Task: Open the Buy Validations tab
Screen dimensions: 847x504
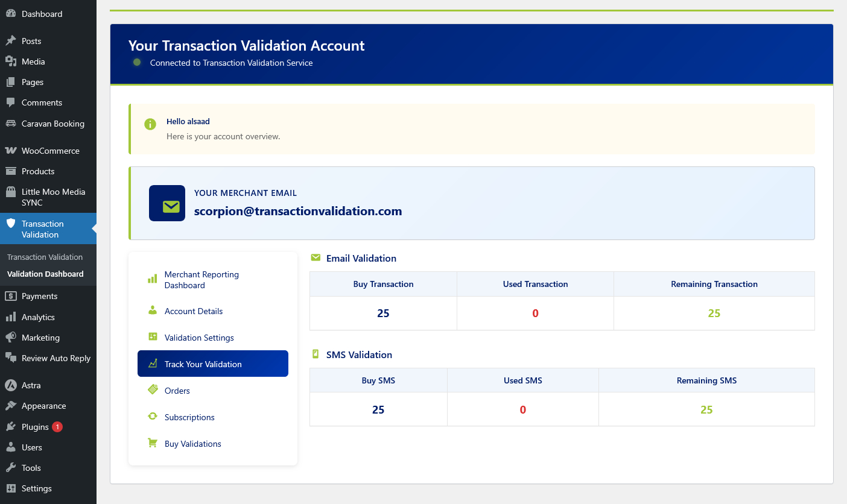Action: 213,444
